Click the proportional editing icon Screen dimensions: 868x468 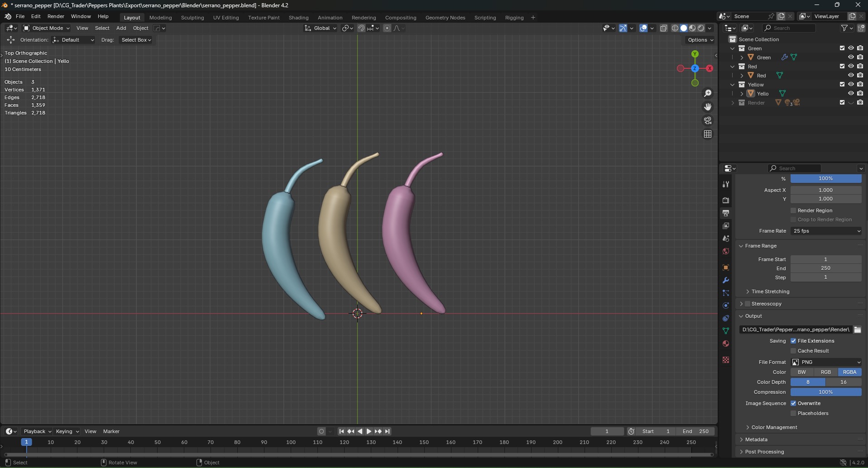pos(387,28)
